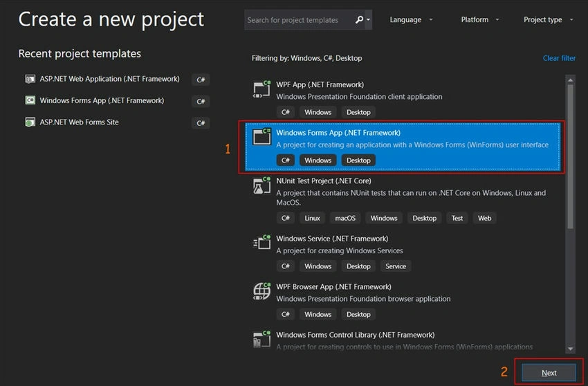Image resolution: width=588 pixels, height=386 pixels.
Task: Click Windows Presentation Foundation browser application description
Action: 363,299
